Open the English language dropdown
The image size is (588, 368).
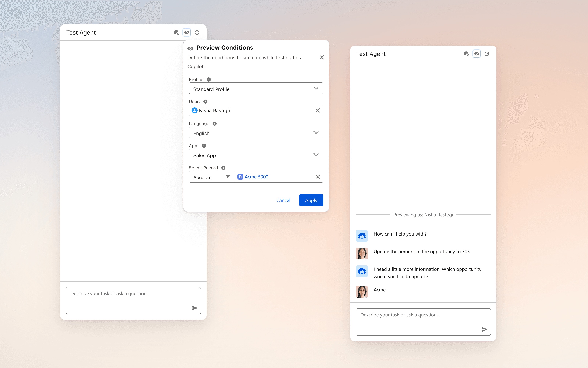[256, 133]
